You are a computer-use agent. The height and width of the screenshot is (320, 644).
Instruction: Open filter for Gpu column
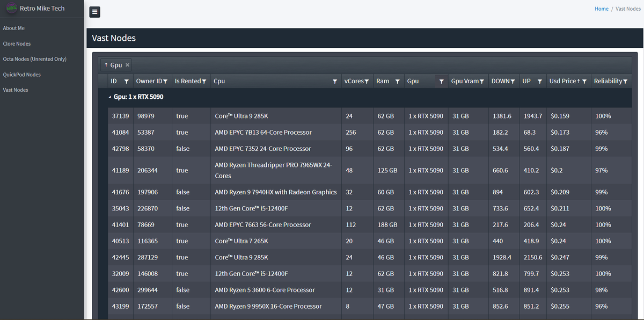442,82
